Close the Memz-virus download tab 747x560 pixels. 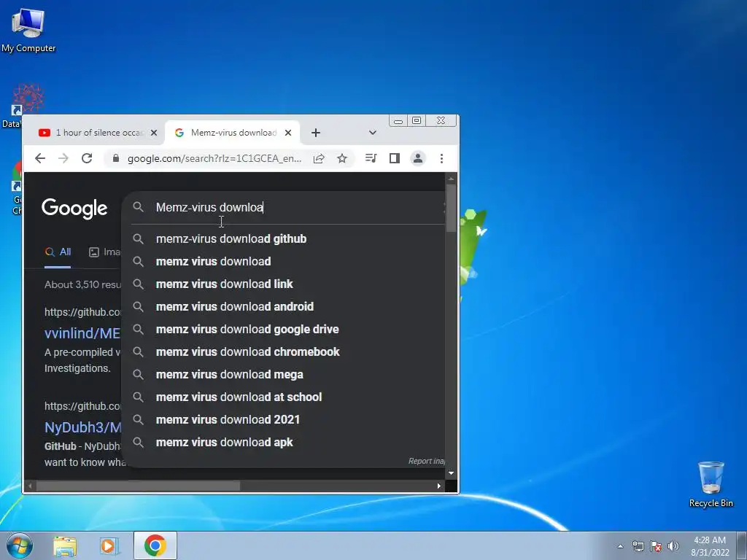coord(288,133)
